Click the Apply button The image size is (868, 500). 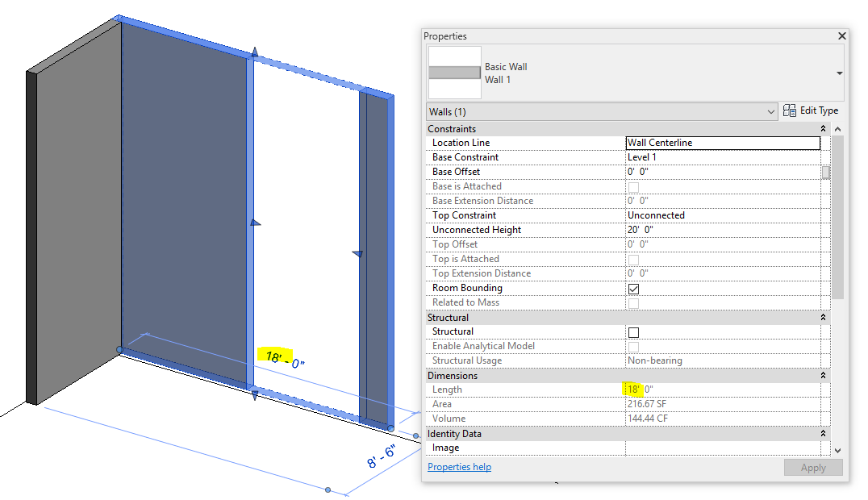(x=813, y=468)
